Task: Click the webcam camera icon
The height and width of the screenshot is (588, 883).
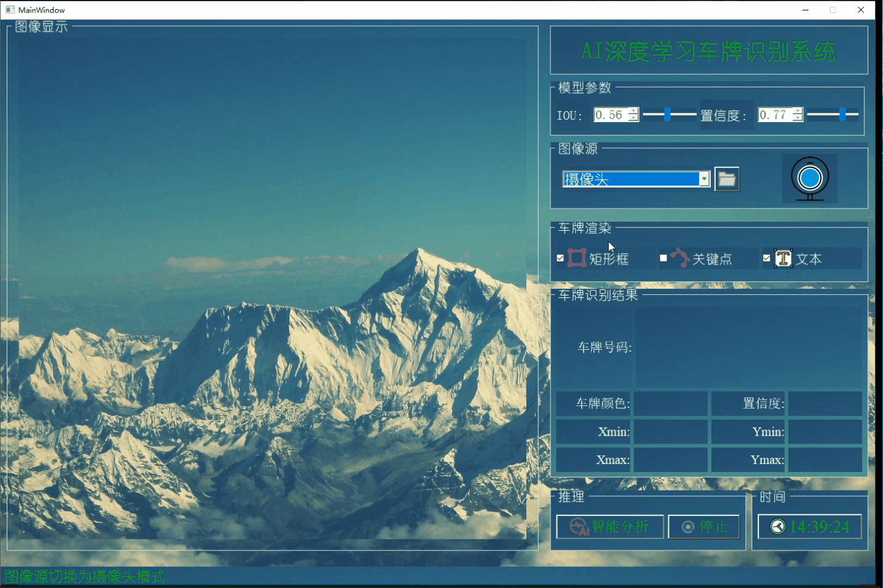Action: pos(810,179)
